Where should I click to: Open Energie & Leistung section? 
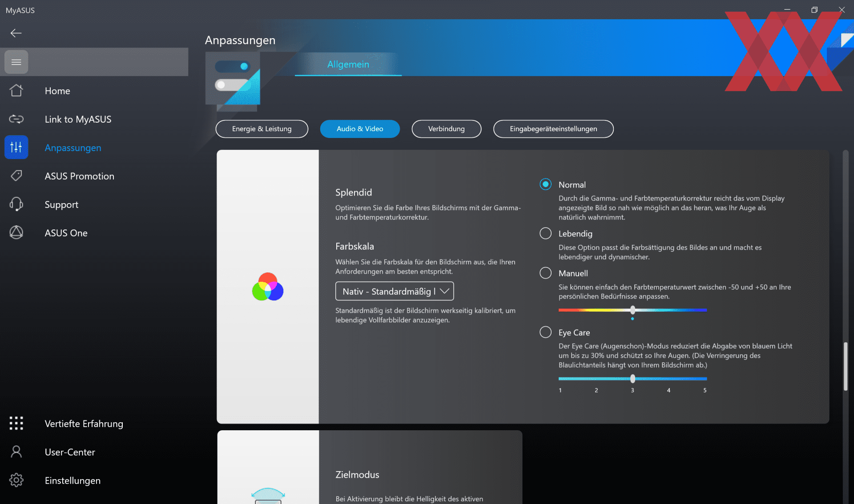[x=262, y=129]
